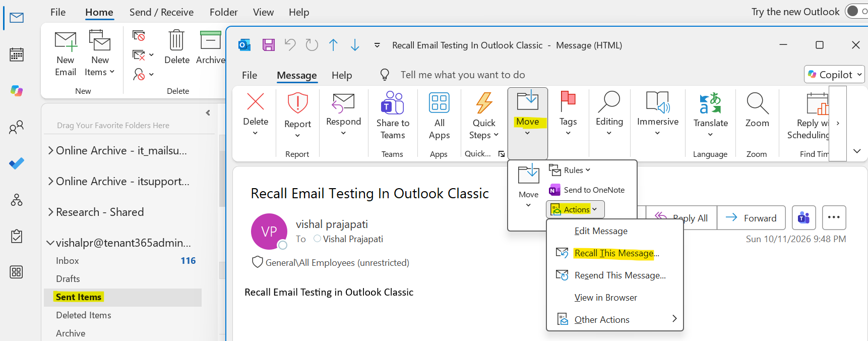
Task: Click the Share to Teams icon
Action: (393, 116)
